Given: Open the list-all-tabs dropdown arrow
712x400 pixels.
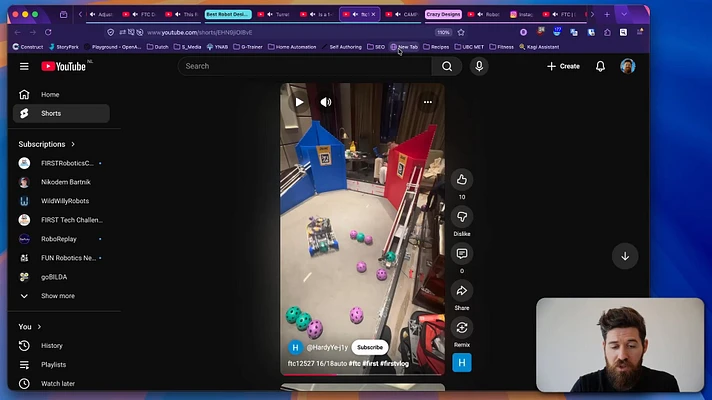Looking at the screenshot, I should 624,15.
